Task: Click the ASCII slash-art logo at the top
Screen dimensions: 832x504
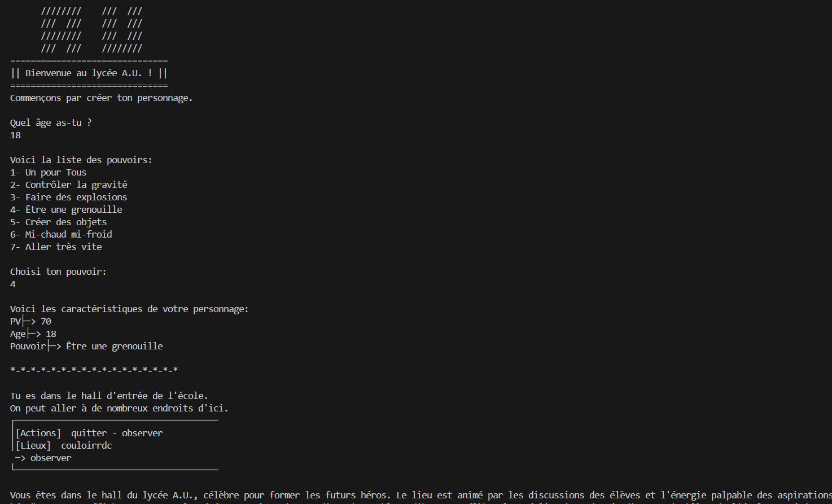Action: (x=91, y=30)
